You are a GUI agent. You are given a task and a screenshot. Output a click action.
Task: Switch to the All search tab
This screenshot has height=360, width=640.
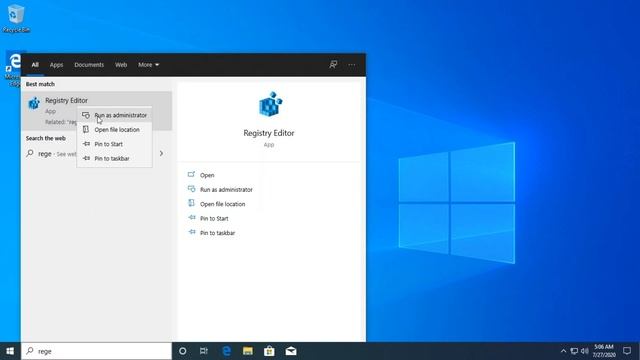tap(35, 64)
